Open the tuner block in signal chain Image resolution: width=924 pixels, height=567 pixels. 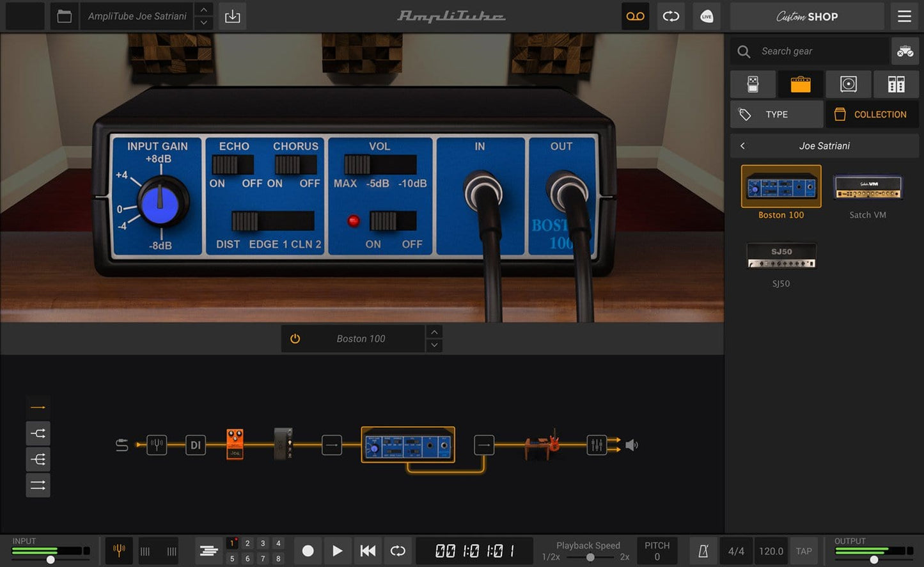[x=157, y=445]
